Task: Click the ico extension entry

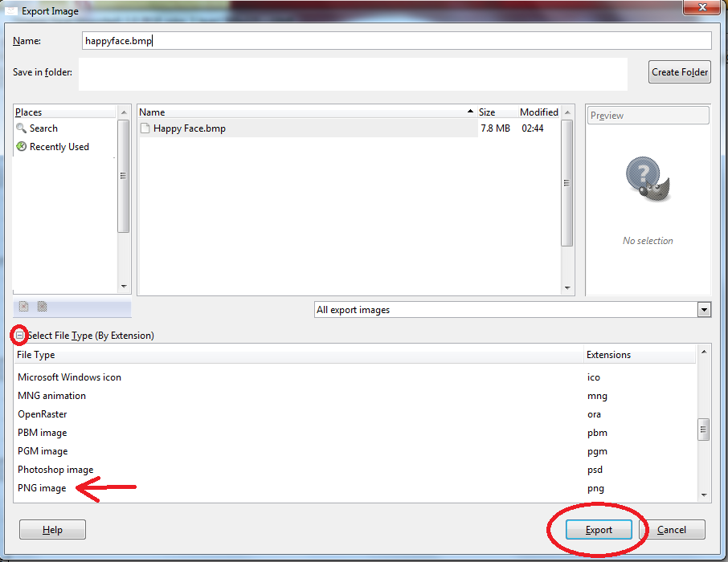Action: (593, 377)
